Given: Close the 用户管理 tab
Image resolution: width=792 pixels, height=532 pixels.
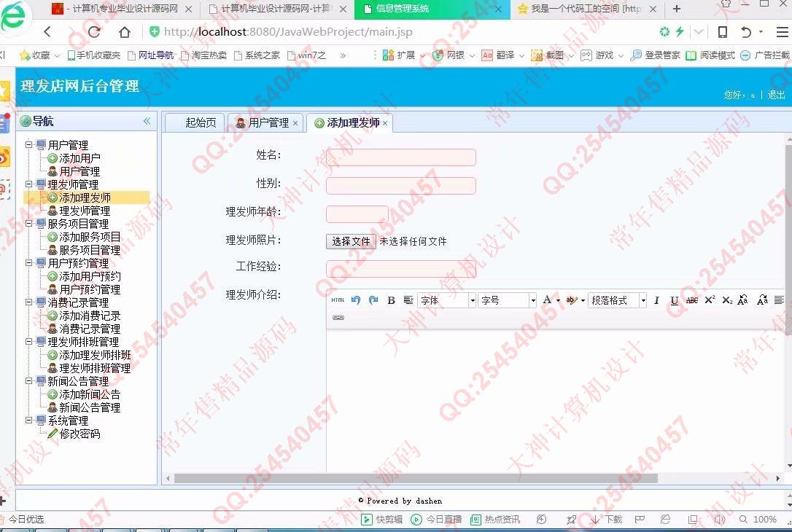Looking at the screenshot, I should [295, 123].
